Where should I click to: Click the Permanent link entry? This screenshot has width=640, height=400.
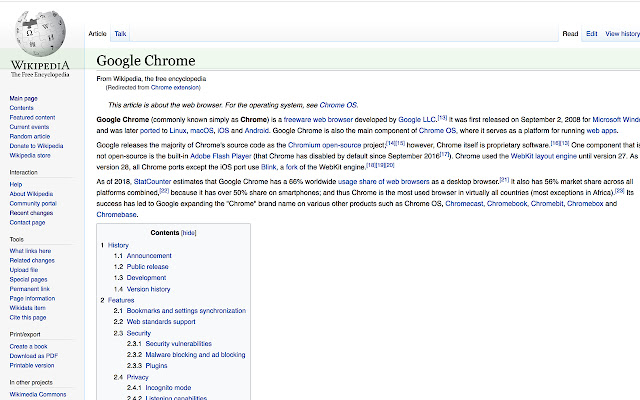[29, 289]
